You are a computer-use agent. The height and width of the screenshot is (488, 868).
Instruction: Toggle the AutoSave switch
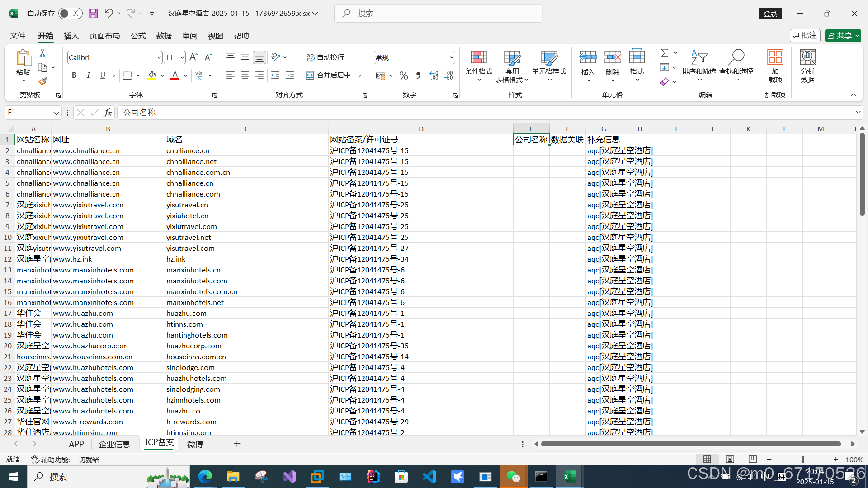click(x=70, y=14)
